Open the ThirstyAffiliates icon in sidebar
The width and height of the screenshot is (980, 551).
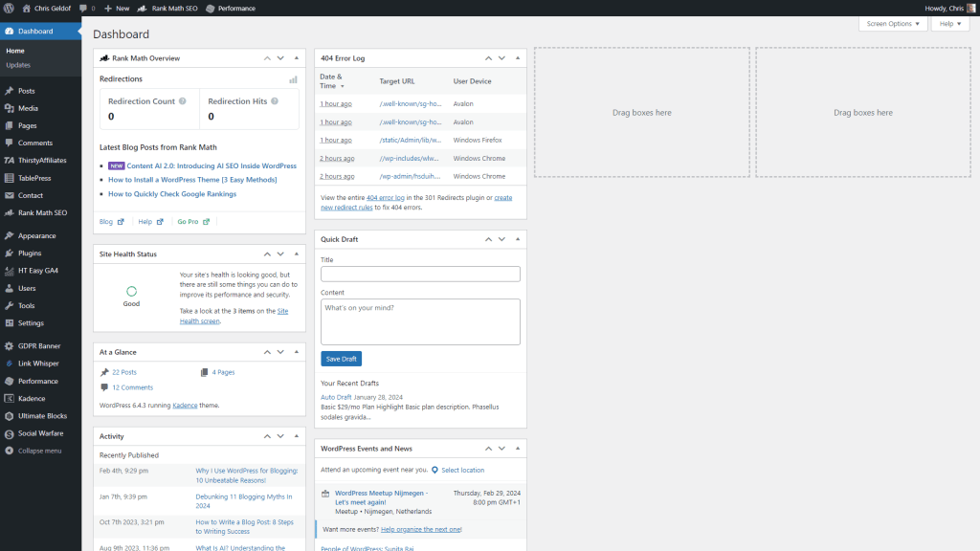coord(10,160)
